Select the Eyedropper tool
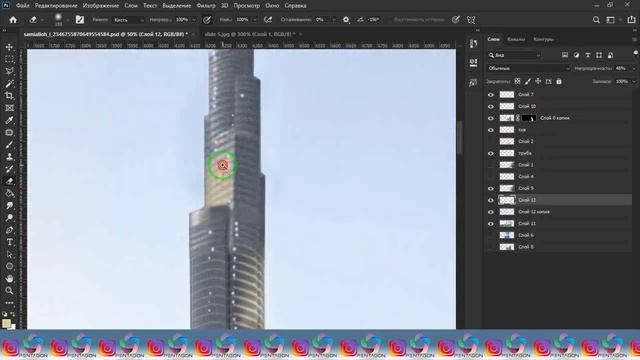The image size is (640, 360). [9, 120]
